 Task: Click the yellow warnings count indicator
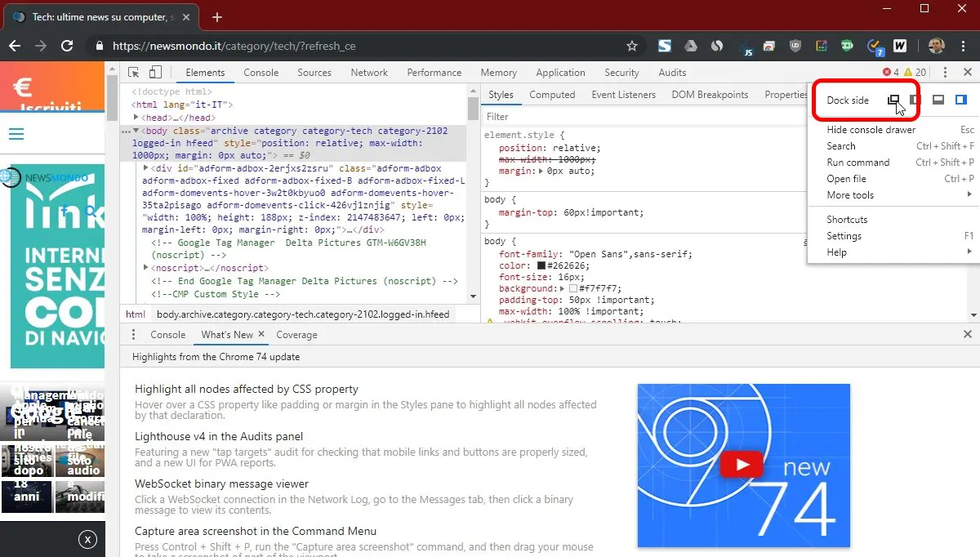click(914, 72)
